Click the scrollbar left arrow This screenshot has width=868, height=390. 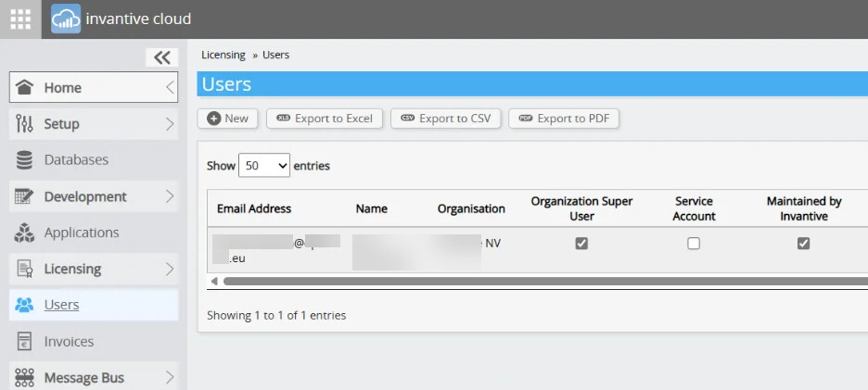pyautogui.click(x=213, y=281)
